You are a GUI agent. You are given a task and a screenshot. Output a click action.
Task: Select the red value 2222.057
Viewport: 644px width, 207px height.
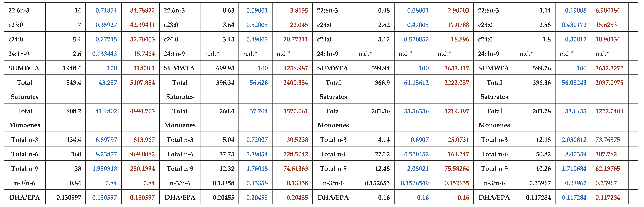pos(457,83)
